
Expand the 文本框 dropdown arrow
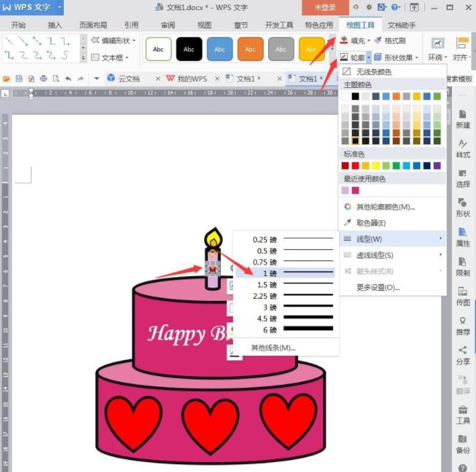[x=127, y=58]
